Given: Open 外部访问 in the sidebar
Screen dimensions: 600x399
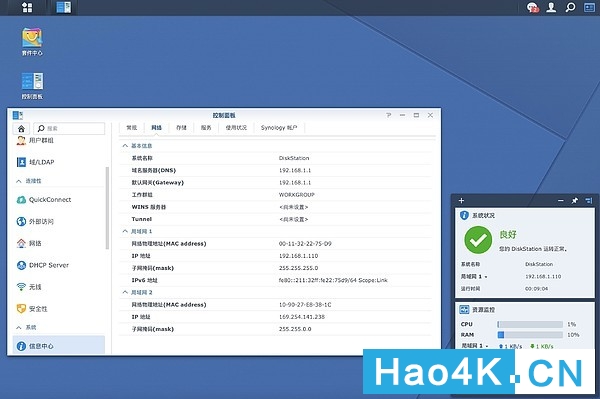Looking at the screenshot, I should tap(35, 221).
